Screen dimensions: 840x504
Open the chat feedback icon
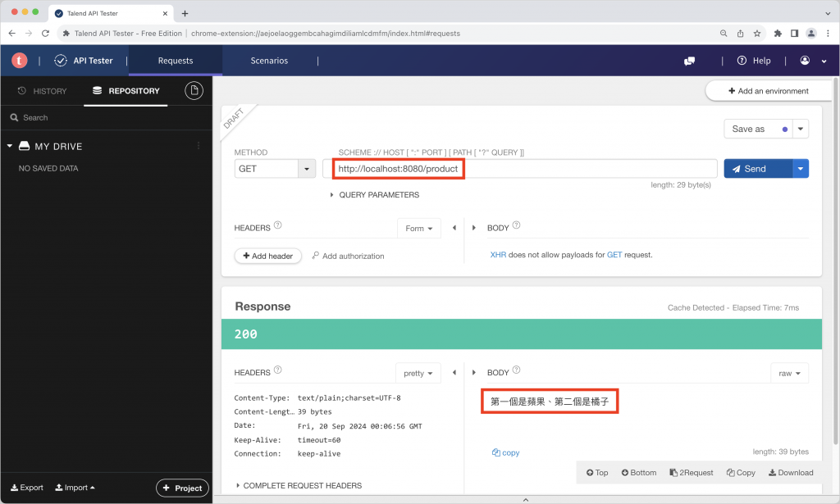(689, 61)
